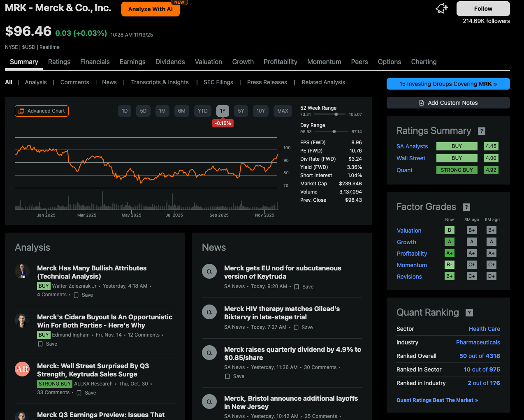Open 30 Comments on dividend news
This screenshot has width=524, height=420.
pos(320,367)
